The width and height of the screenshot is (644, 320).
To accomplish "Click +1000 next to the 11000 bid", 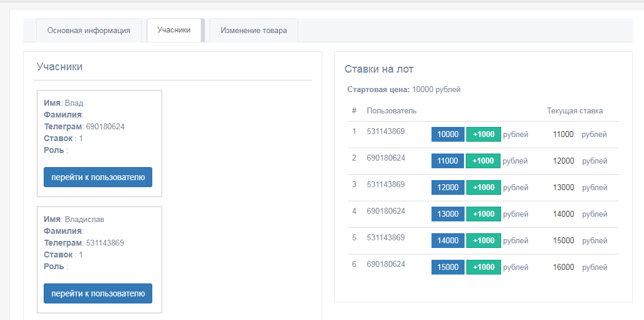I will tap(483, 161).
